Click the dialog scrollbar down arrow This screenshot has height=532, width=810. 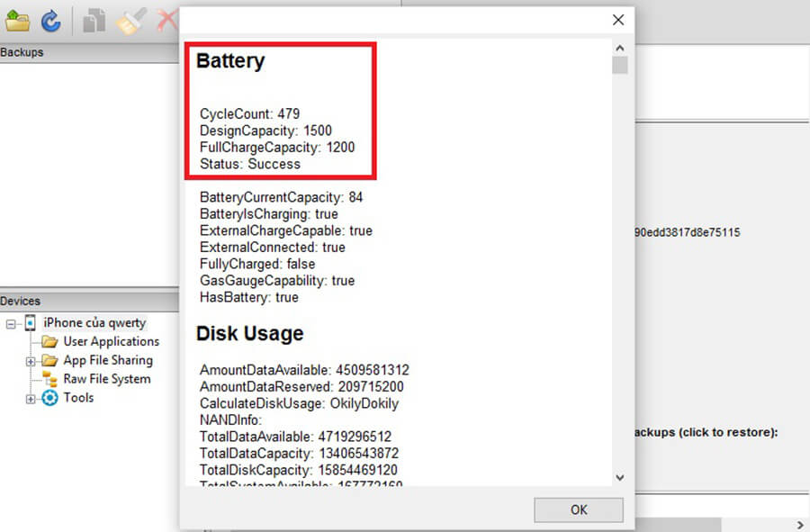coord(619,477)
